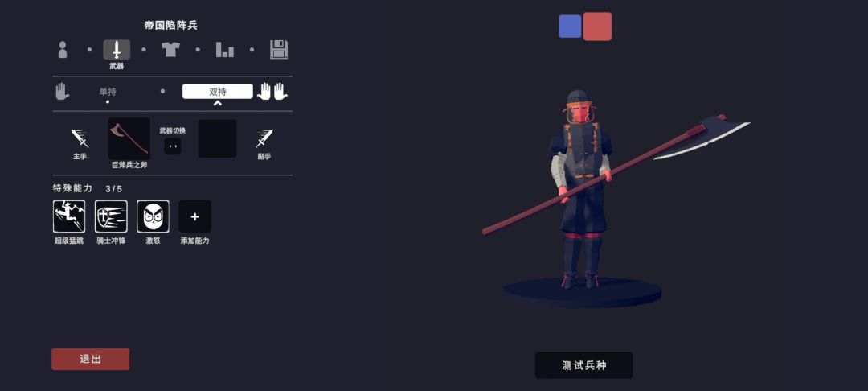Open the stats bar chart tab icon
Image resolution: width=868 pixels, height=391 pixels.
coord(225,50)
